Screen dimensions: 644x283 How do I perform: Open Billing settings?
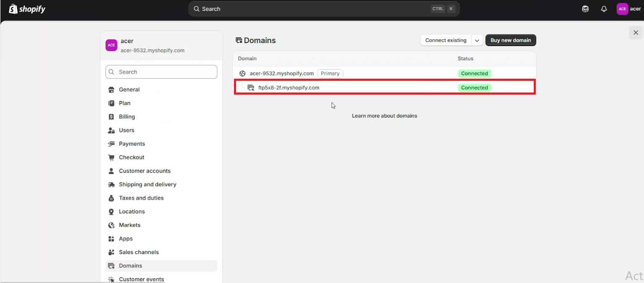click(161, 117)
